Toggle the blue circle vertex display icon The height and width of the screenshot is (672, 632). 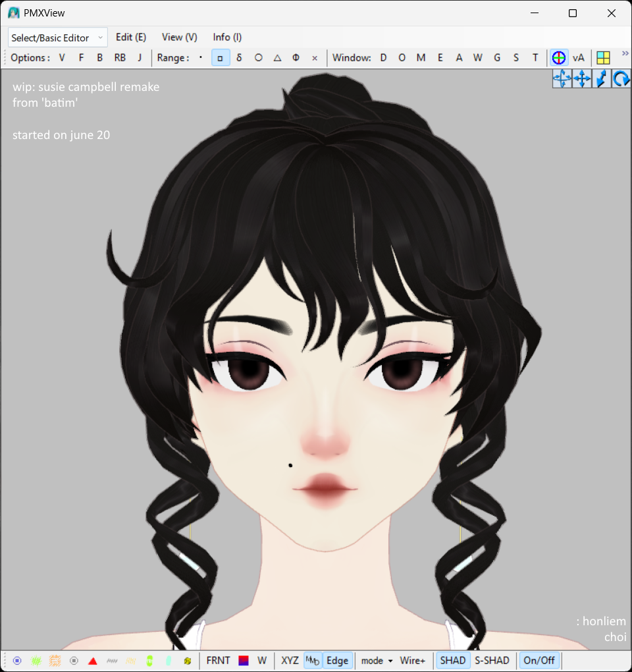point(17,661)
